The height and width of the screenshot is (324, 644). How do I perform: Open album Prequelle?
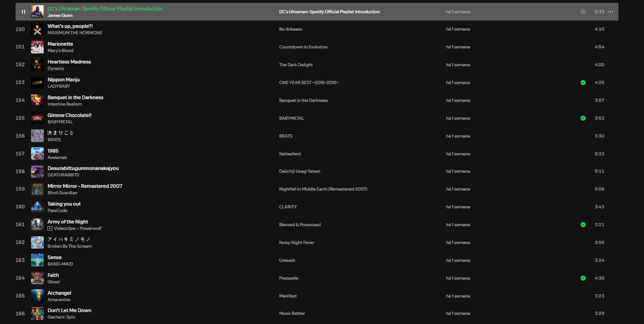[x=289, y=278]
